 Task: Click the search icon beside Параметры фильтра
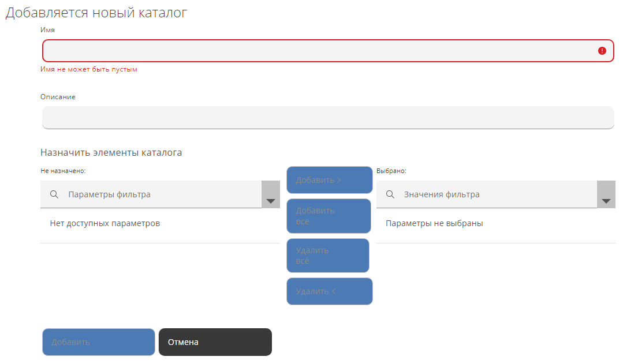[54, 194]
